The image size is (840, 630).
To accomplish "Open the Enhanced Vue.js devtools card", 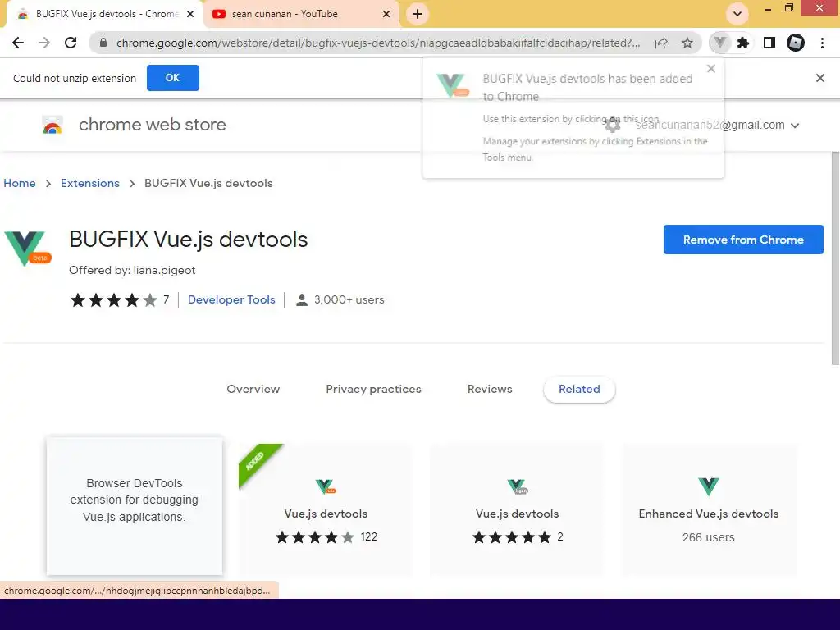I will click(709, 509).
